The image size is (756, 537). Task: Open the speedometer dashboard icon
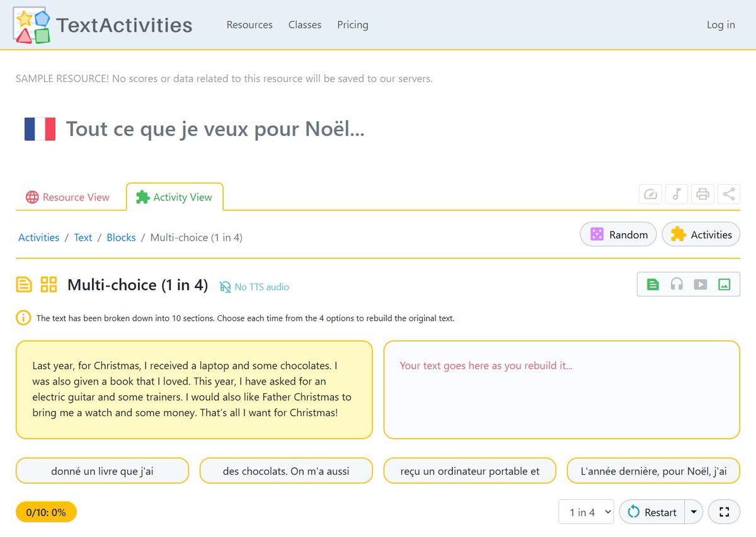[x=651, y=194]
